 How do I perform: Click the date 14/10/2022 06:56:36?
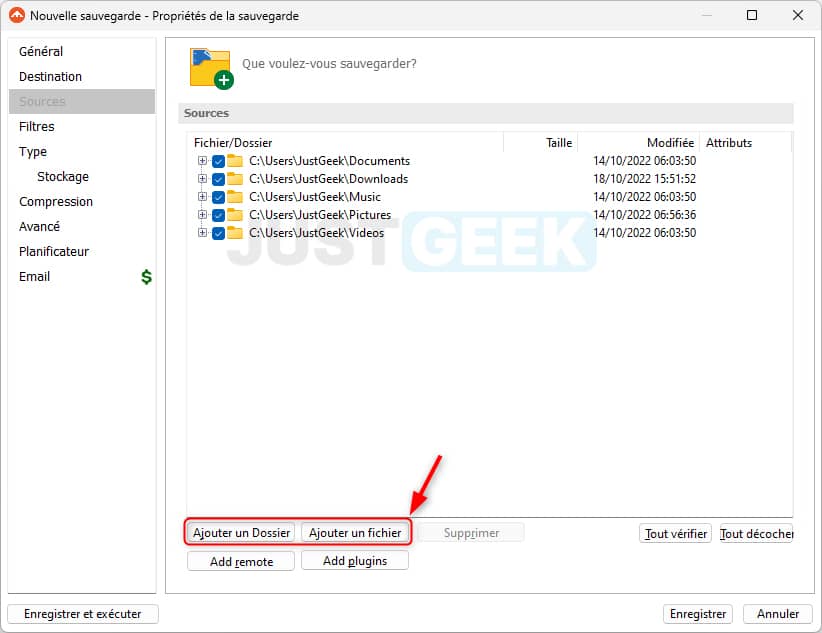coord(644,214)
